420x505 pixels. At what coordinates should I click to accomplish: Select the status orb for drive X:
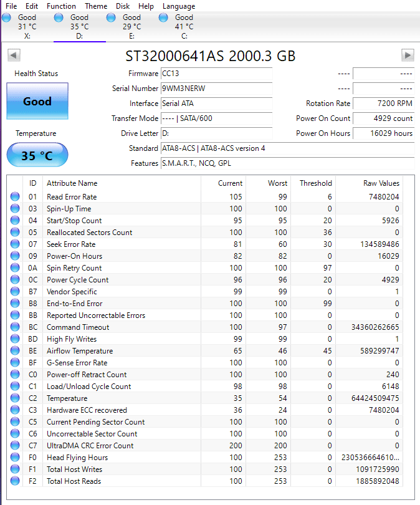tap(6, 17)
